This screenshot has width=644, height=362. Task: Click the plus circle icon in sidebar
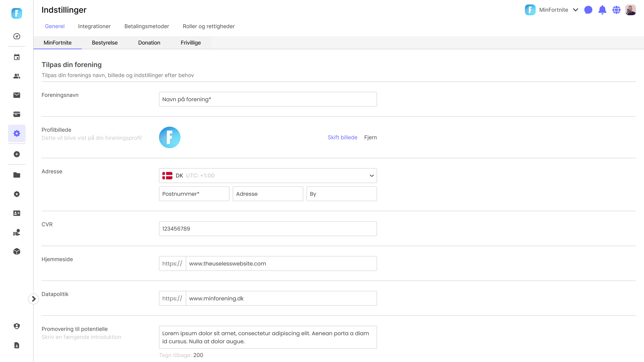[x=17, y=154]
